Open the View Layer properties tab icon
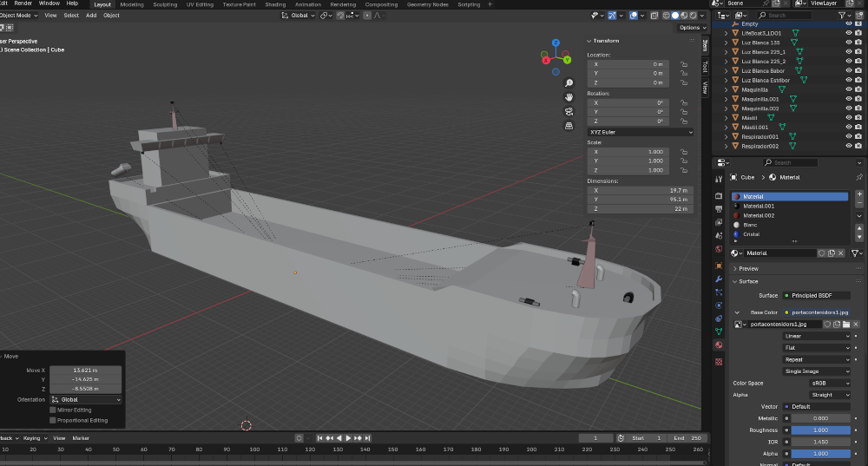The image size is (868, 466). pos(719,222)
